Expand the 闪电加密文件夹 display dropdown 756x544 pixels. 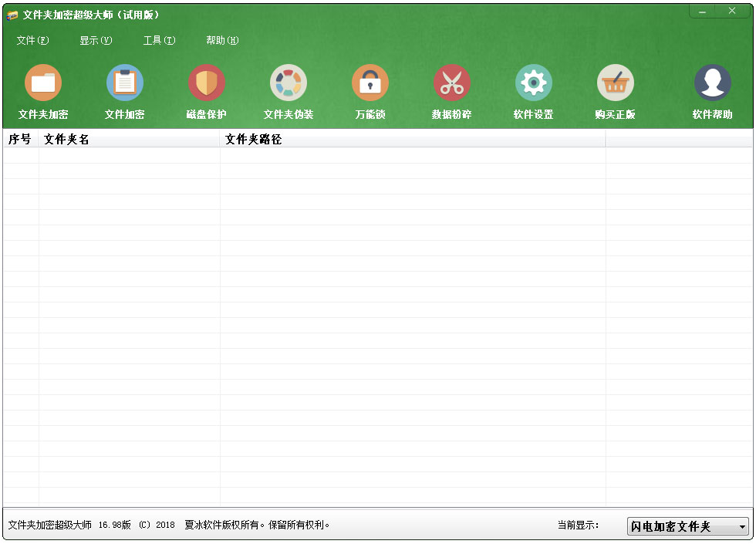(742, 527)
